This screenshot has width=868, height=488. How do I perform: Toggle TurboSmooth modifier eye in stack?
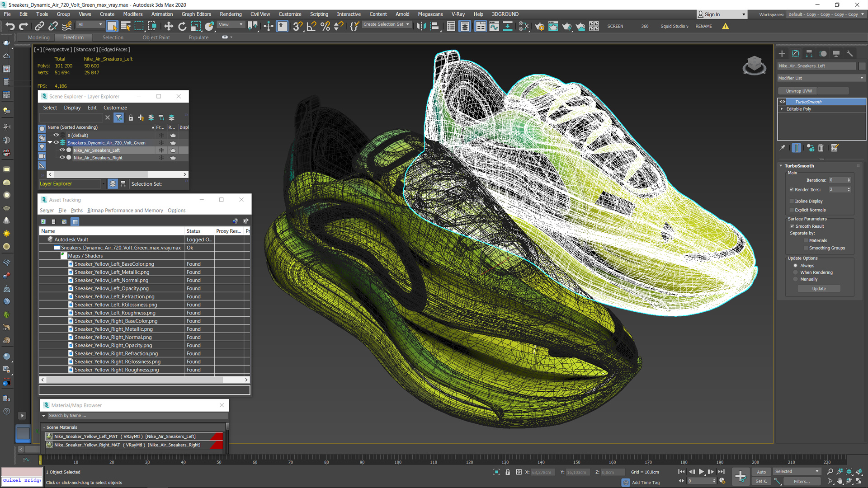click(783, 102)
